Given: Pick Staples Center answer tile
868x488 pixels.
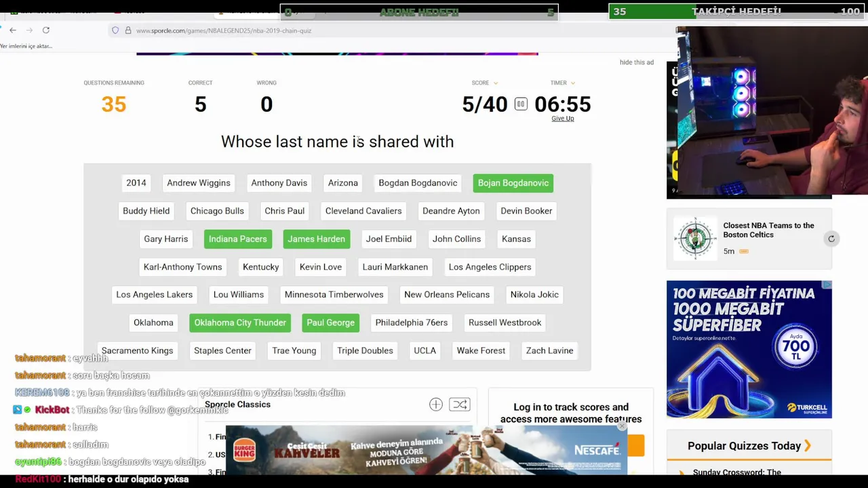Looking at the screenshot, I should tap(222, 350).
